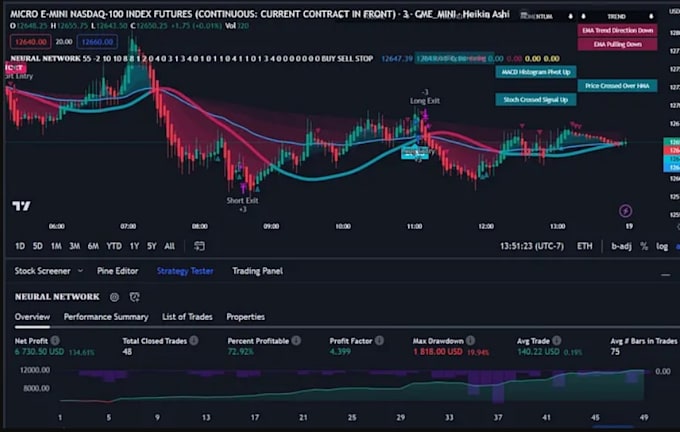Click the info icon next to Percent Profitable
The image size is (680, 432).
pos(296,340)
